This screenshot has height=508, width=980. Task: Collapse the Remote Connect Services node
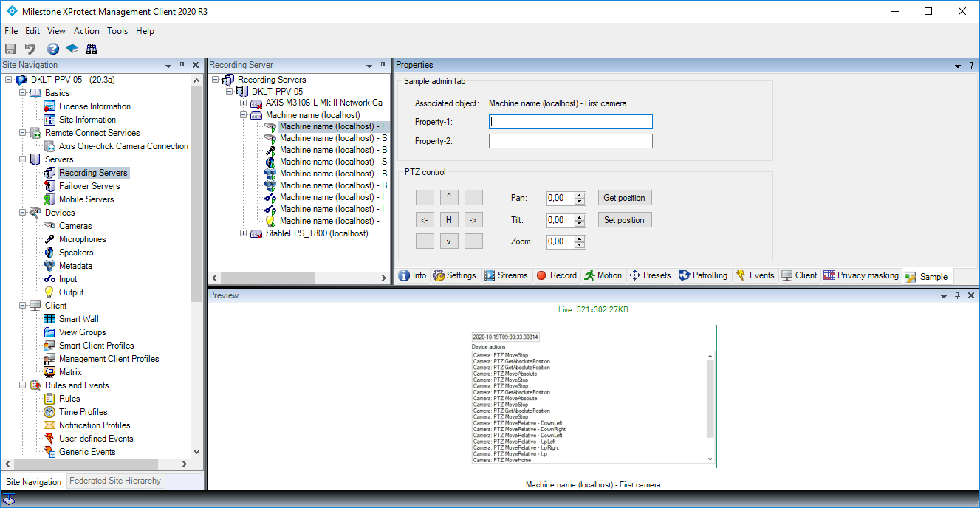pyautogui.click(x=22, y=133)
